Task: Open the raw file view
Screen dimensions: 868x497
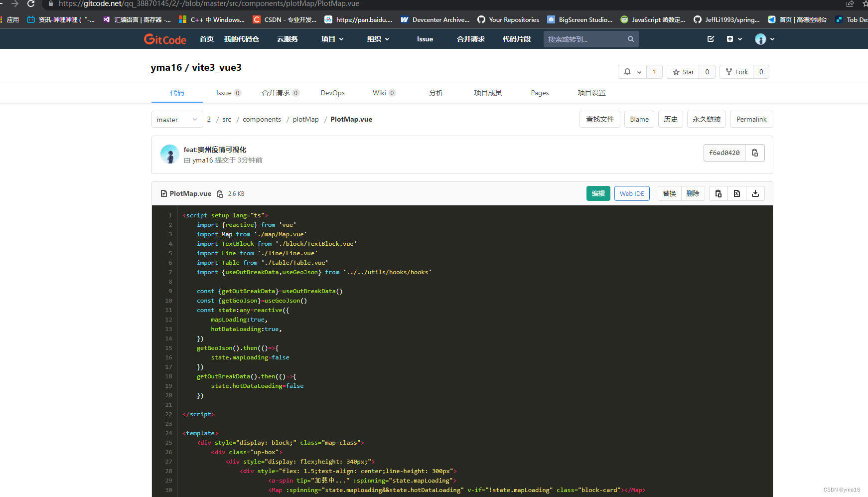Action: [x=737, y=193]
